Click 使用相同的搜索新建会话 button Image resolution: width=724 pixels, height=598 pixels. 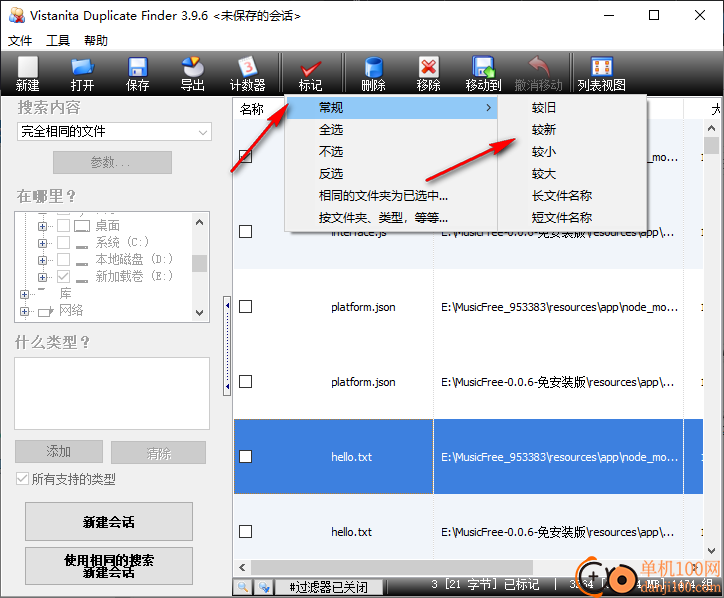(x=109, y=566)
